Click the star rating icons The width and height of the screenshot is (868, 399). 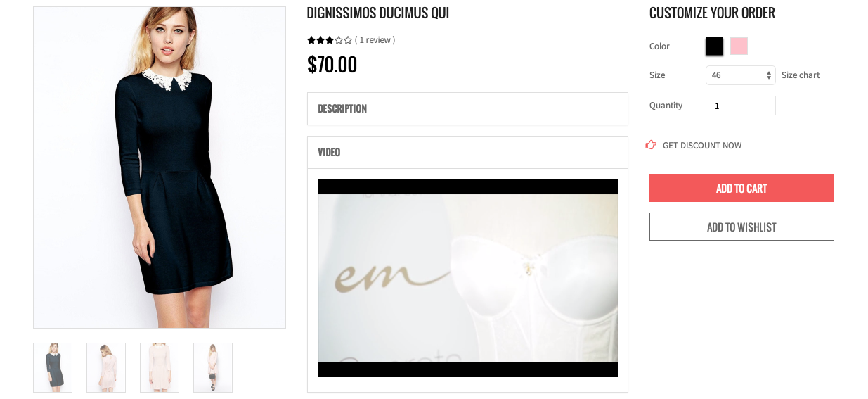coord(330,40)
